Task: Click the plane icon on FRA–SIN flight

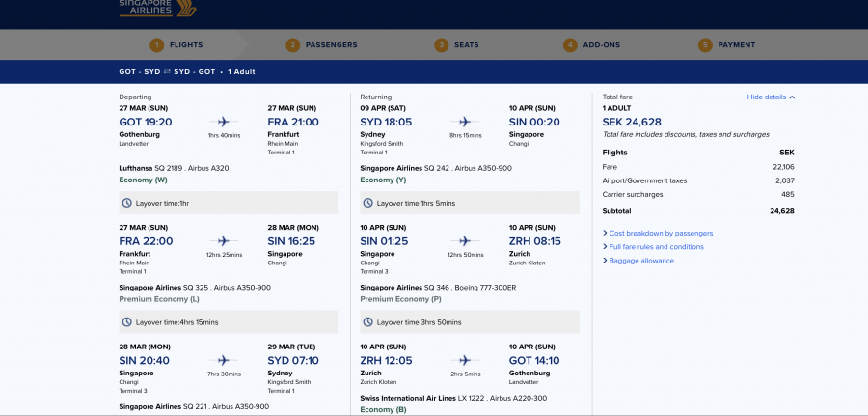Action: [x=224, y=241]
